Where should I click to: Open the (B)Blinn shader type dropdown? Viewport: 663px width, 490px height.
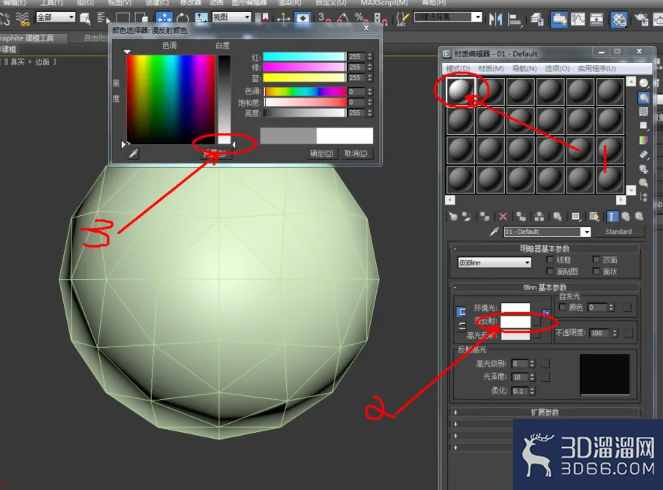[x=494, y=263]
